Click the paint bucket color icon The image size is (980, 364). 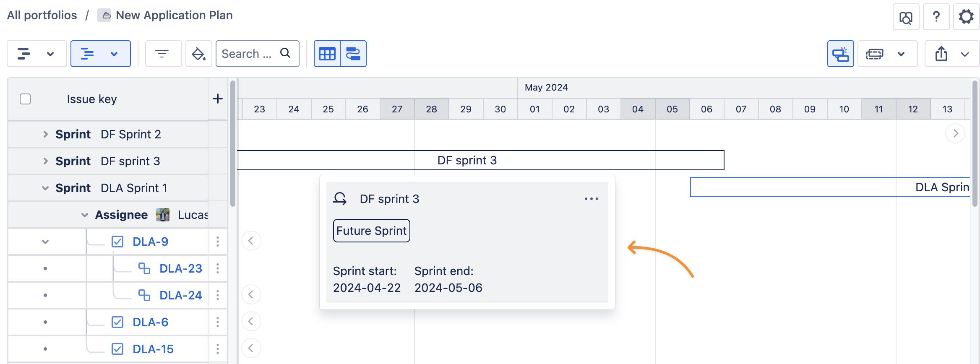pyautogui.click(x=198, y=54)
